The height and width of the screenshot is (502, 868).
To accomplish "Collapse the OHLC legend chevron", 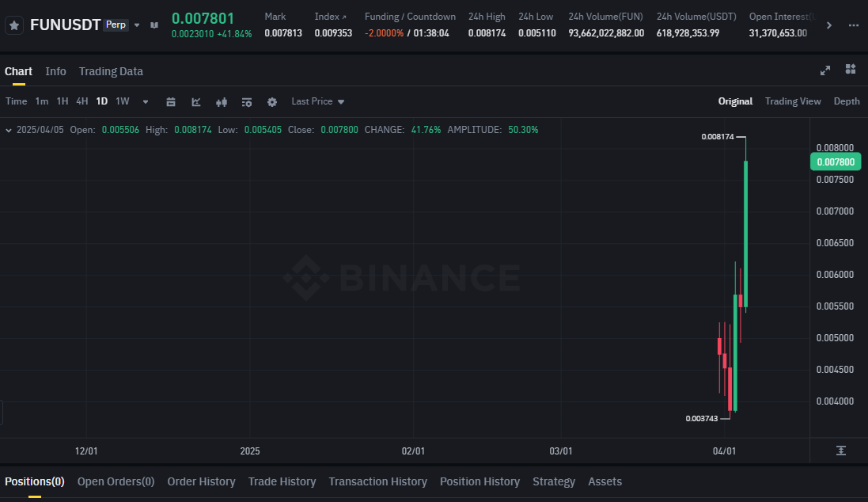I will tap(8, 130).
